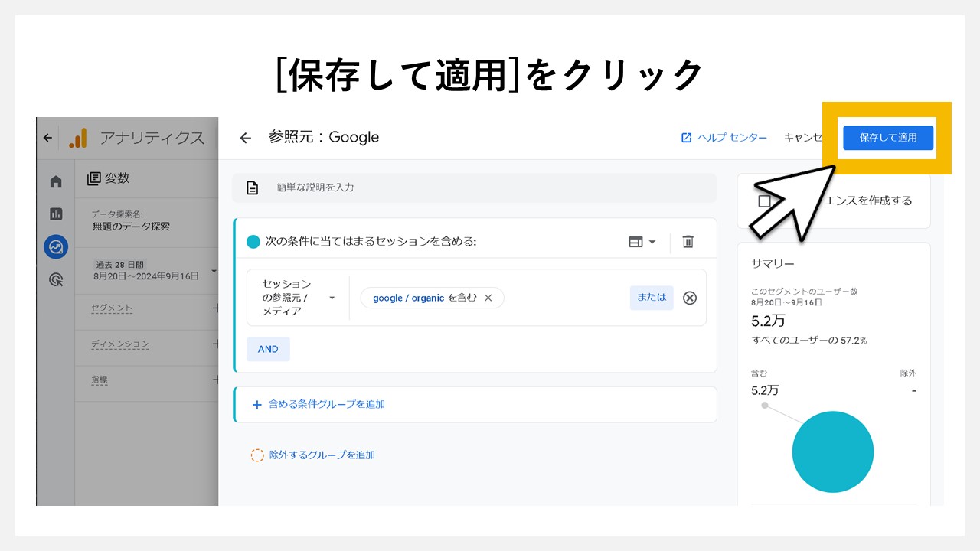Screen dimensions: 980x551
Task: Click the 保存して適用 button
Action: click(887, 138)
